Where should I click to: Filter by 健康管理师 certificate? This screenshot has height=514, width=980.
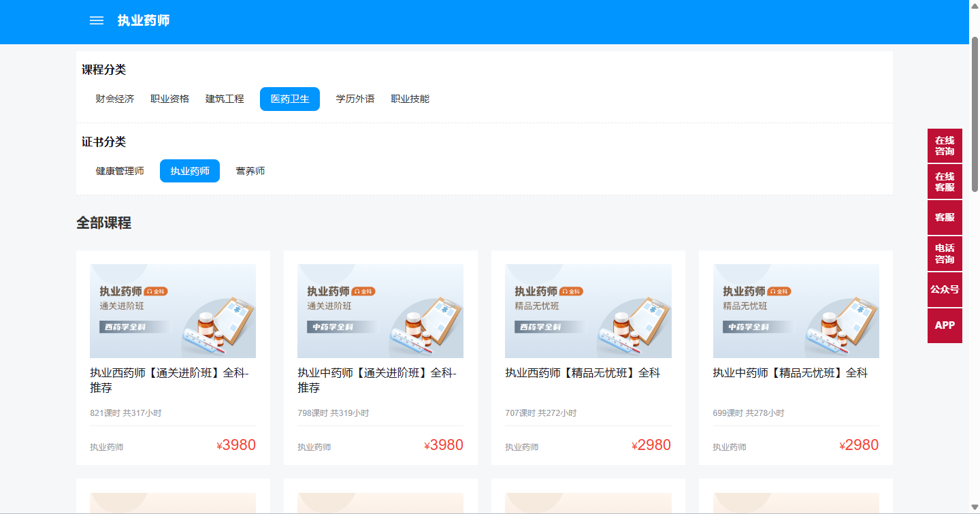[x=120, y=171]
